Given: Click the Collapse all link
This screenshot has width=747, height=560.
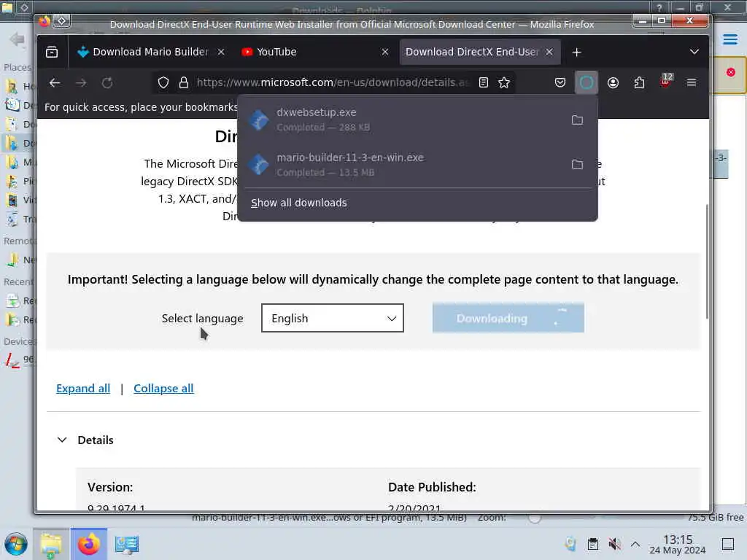Looking at the screenshot, I should [x=163, y=389].
